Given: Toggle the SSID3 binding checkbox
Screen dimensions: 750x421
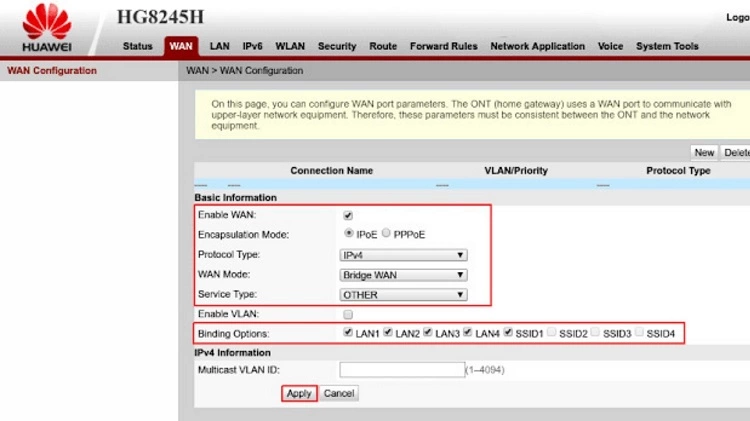Looking at the screenshot, I should click(595, 332).
